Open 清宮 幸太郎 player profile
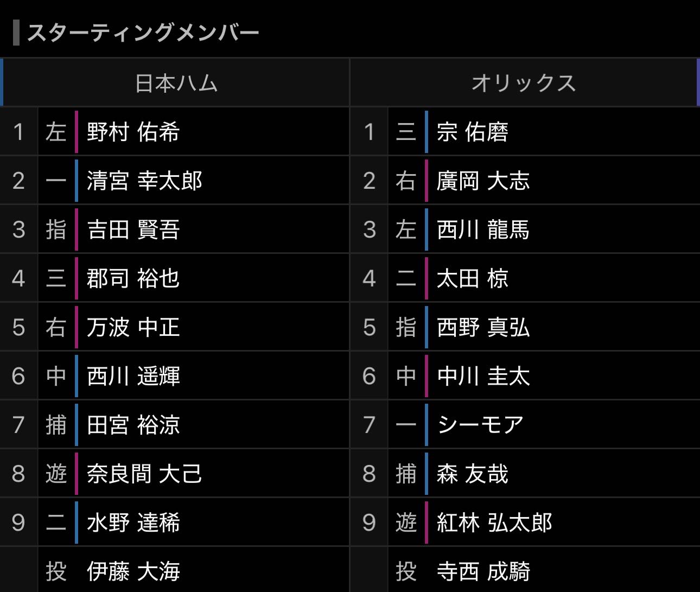700x592 pixels. point(144,181)
